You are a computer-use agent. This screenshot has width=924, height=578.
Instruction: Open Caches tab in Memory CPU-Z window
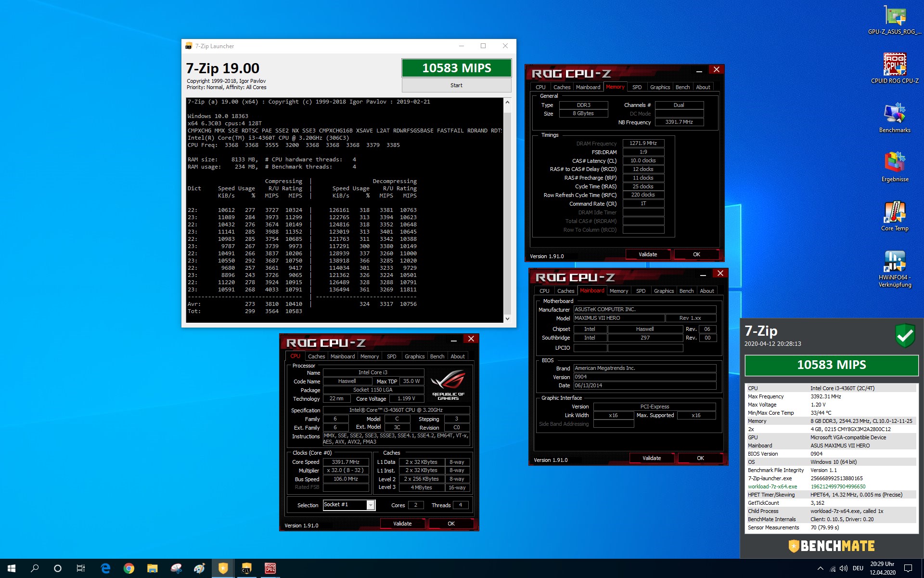(562, 87)
